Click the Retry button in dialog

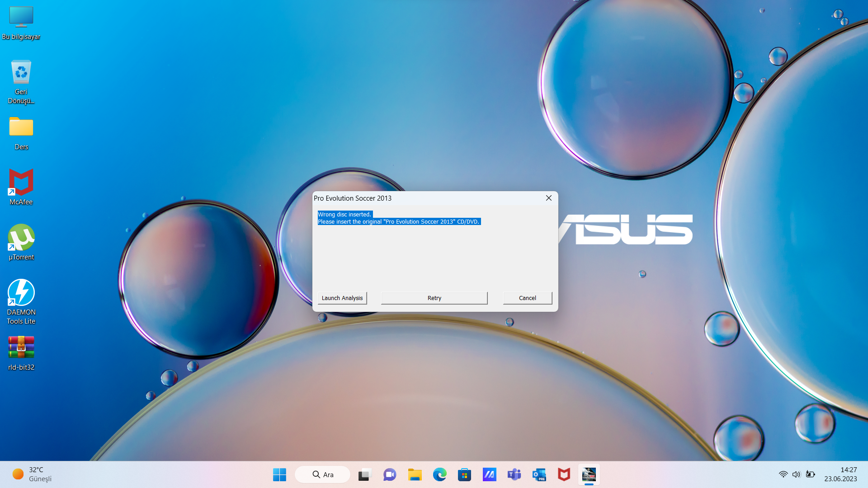pos(434,298)
